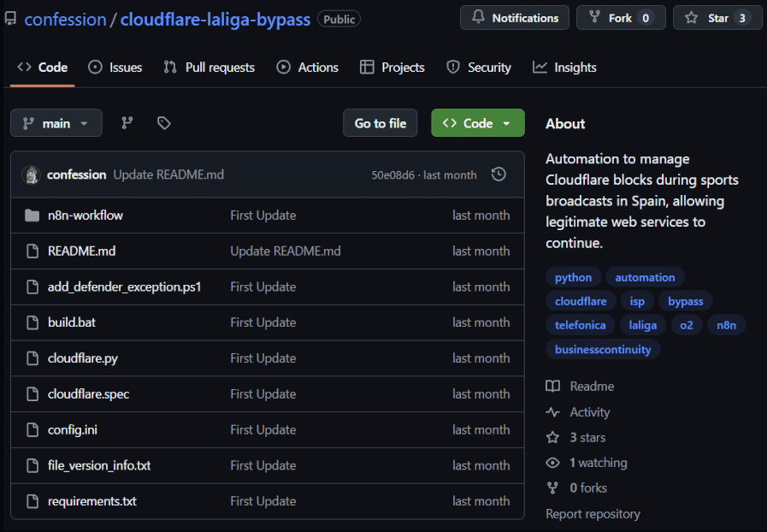
Task: Click the Go to file button
Action: click(380, 123)
